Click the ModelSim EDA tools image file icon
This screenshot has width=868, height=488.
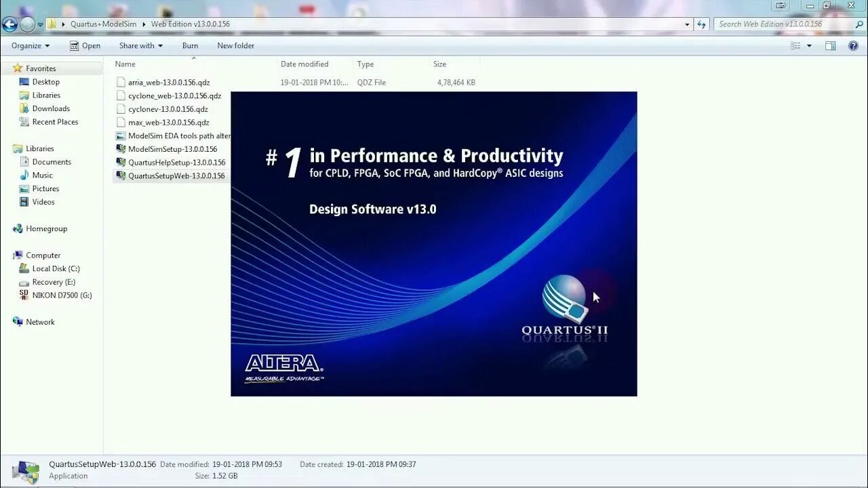(x=121, y=136)
